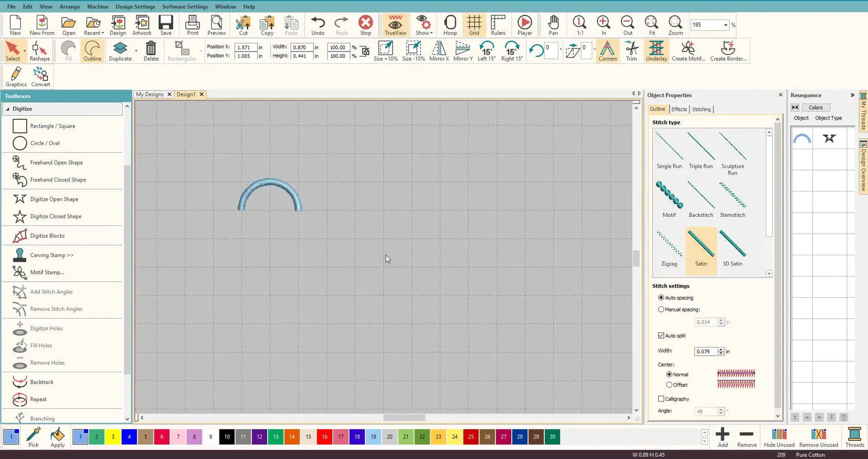Mirror the object with Mirror X
The height and width of the screenshot is (459, 868).
439,51
